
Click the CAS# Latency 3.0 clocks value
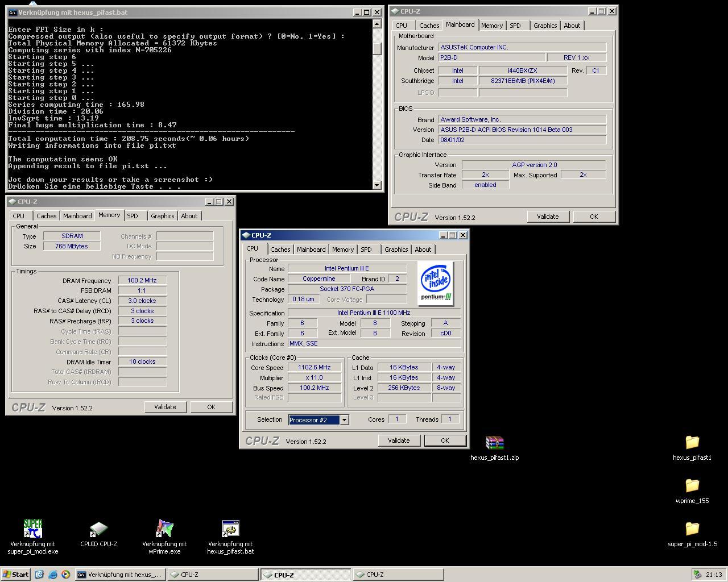click(x=142, y=301)
